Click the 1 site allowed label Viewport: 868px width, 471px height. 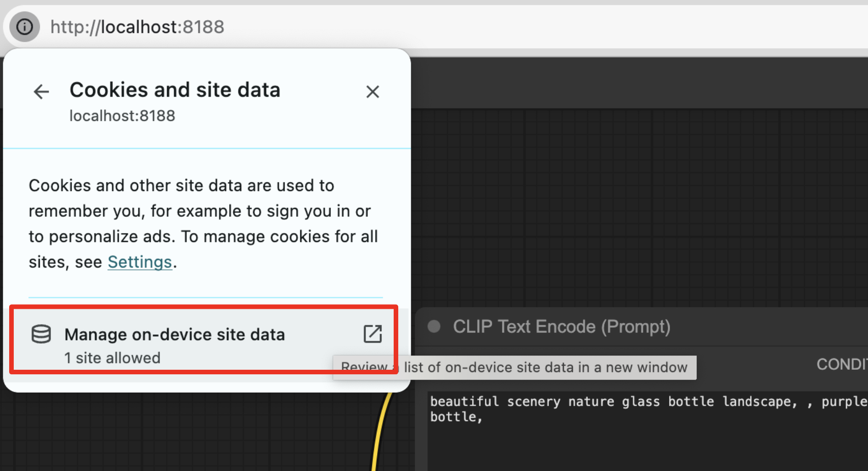tap(112, 358)
